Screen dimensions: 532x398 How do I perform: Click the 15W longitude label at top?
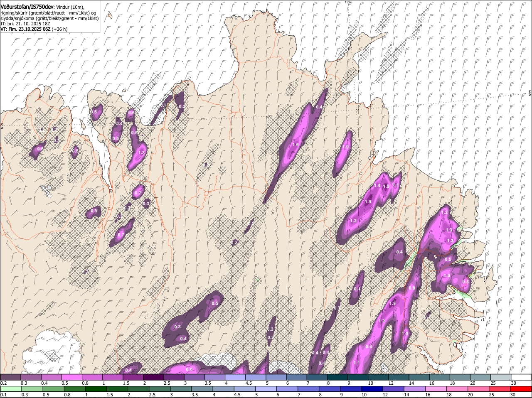click(348, 2)
